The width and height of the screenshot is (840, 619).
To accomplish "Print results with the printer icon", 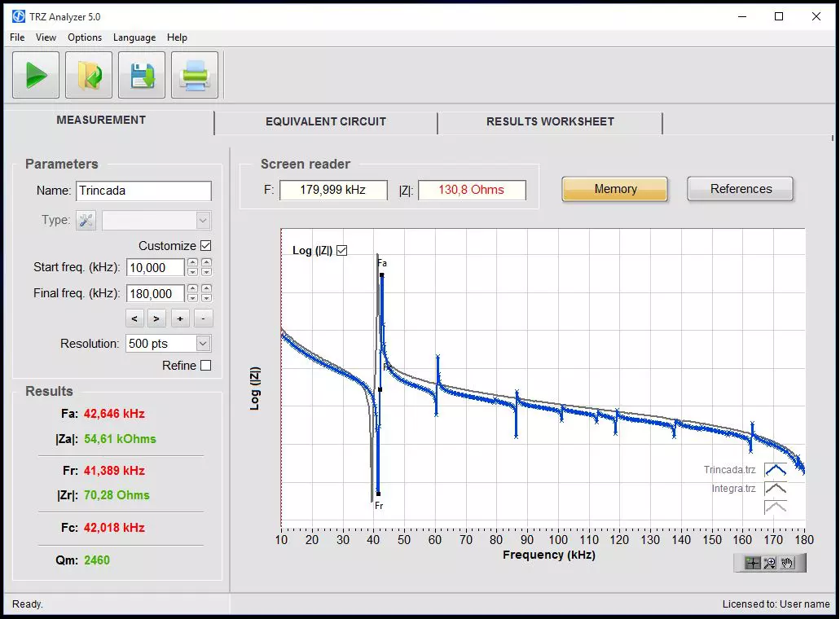I will (195, 76).
